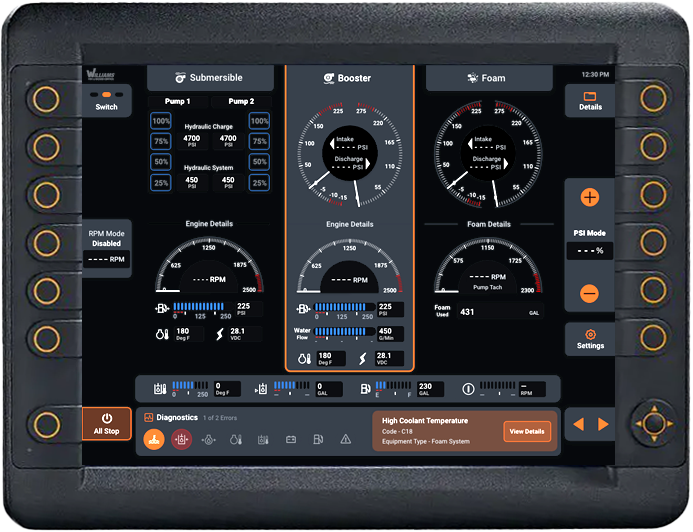Open Settings with the gear icon
Viewport: 693px width, 532px height.
pyautogui.click(x=590, y=339)
